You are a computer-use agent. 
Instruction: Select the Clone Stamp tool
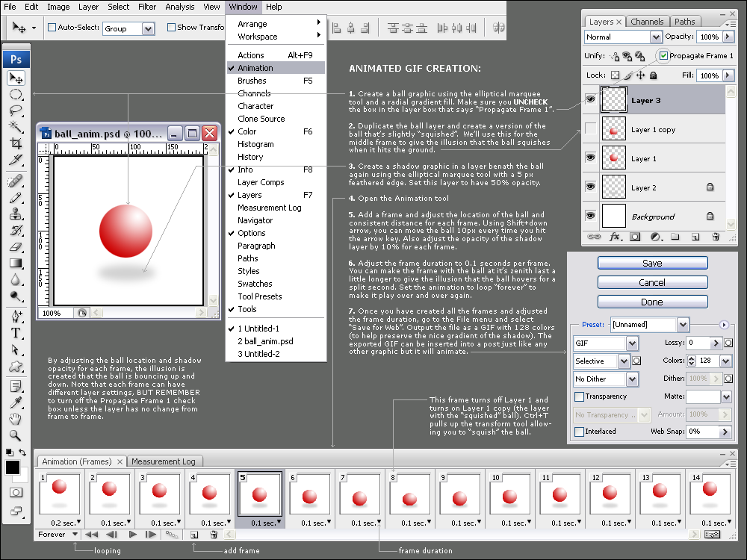pos(16,214)
